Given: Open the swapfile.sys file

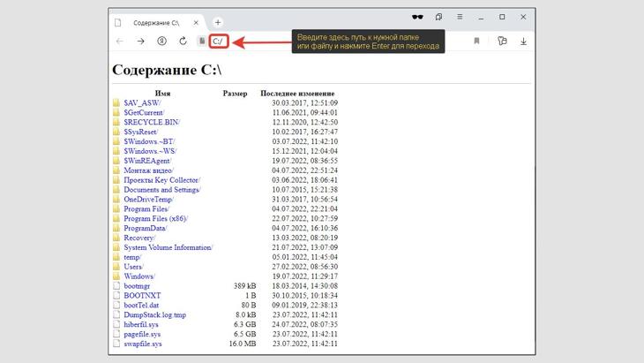Looking at the screenshot, I should pyautogui.click(x=143, y=344).
